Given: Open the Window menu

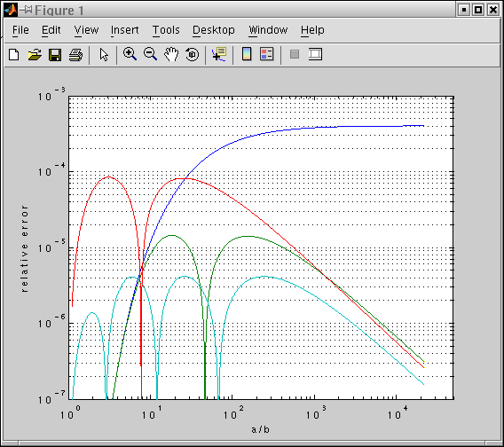Looking at the screenshot, I should [268, 30].
